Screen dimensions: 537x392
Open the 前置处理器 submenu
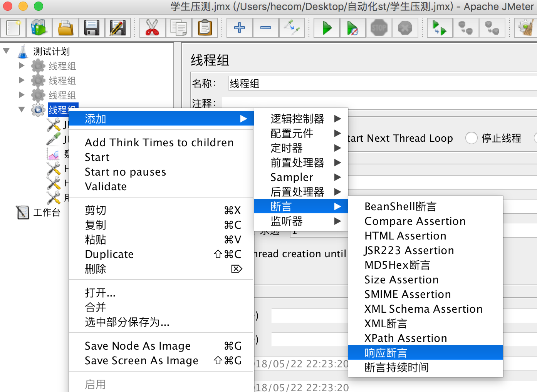coord(301,162)
